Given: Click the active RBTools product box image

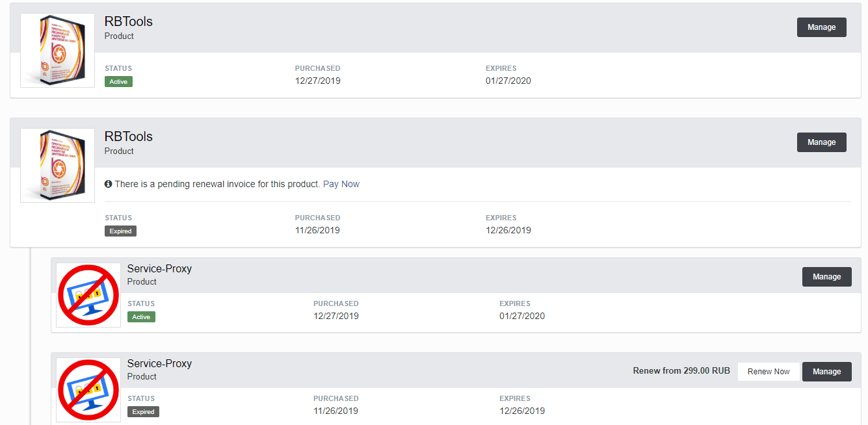Looking at the screenshot, I should 57,50.
